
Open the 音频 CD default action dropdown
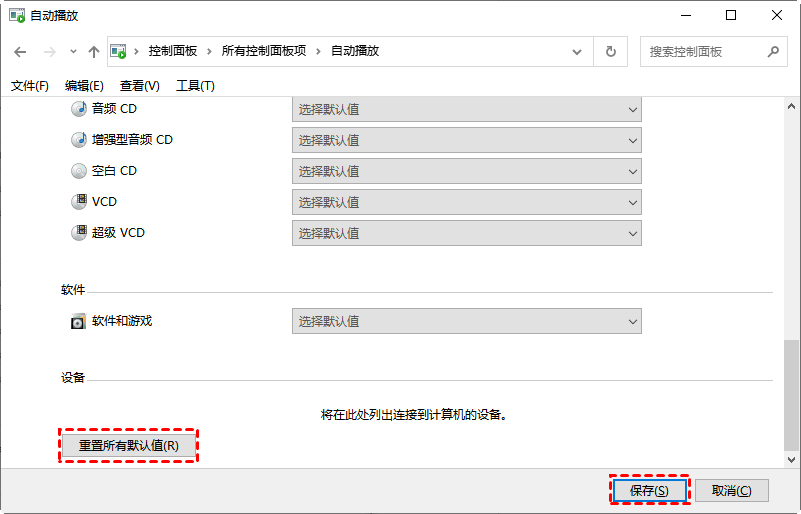point(466,109)
